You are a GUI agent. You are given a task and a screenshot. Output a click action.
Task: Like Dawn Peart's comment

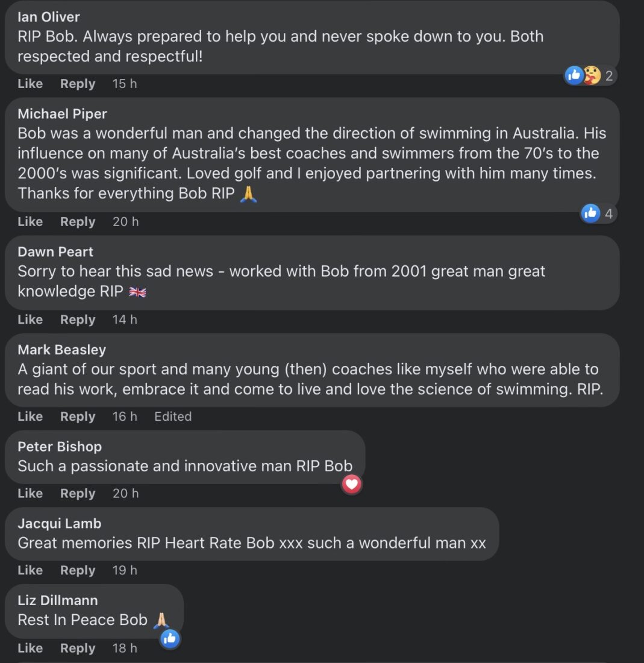tap(30, 319)
